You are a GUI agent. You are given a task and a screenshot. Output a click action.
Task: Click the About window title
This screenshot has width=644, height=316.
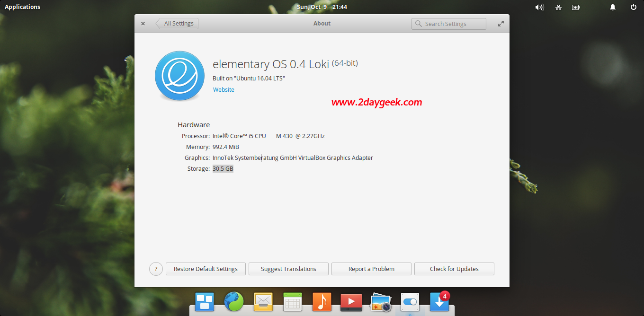(322, 23)
